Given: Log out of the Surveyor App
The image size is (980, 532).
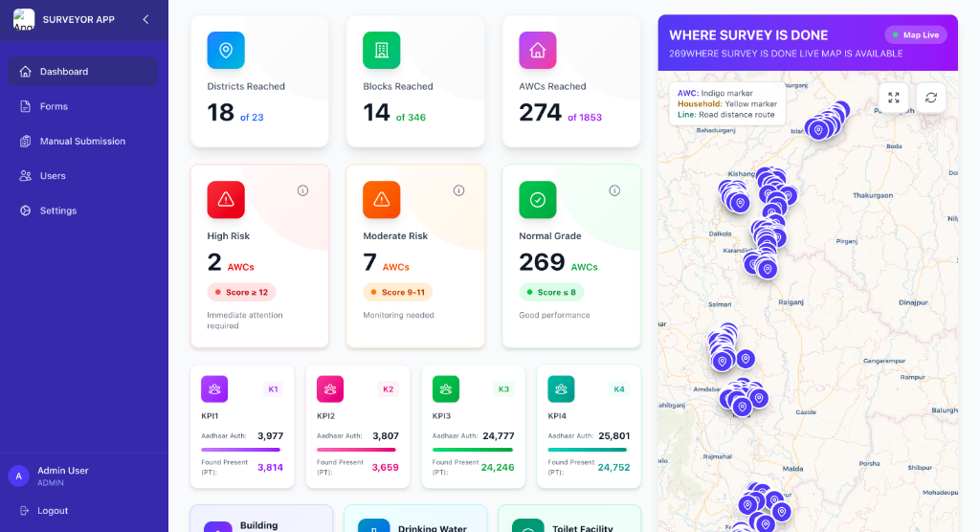Looking at the screenshot, I should (x=52, y=511).
